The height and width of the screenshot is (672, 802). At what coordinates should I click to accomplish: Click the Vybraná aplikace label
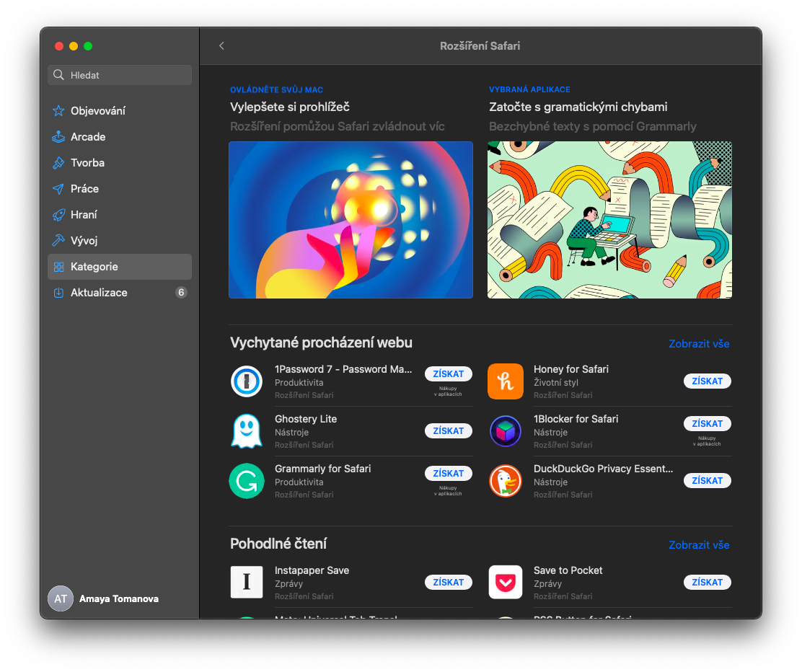click(529, 89)
